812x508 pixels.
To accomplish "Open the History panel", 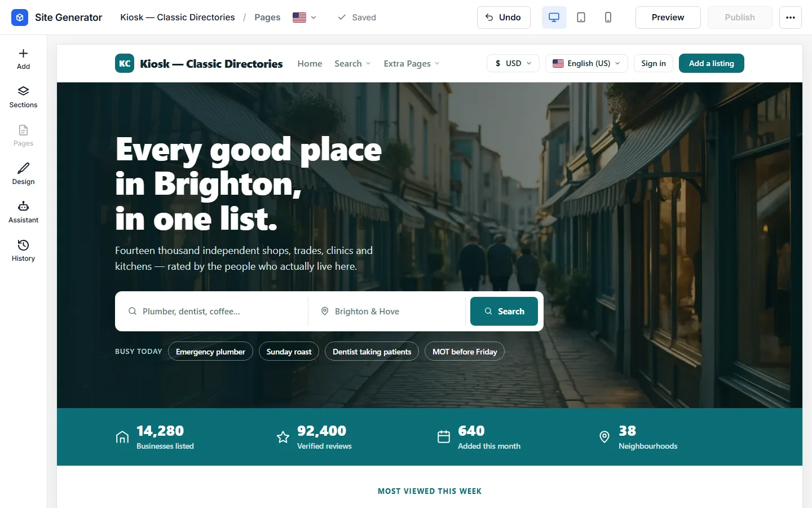I will 23,251.
